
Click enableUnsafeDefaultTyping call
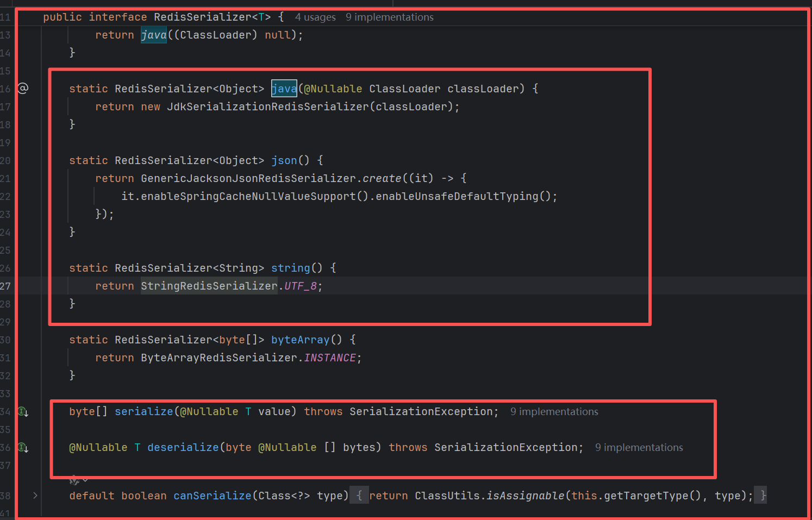[x=457, y=197]
